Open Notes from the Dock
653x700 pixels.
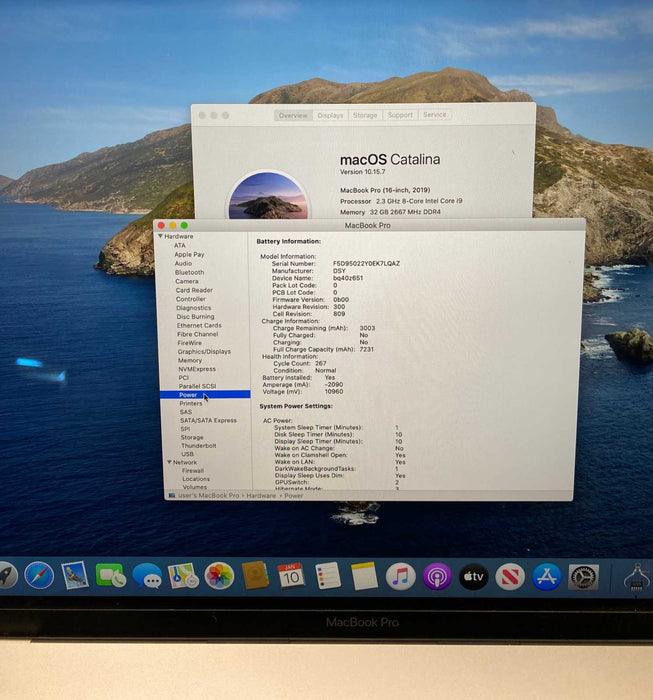coord(364,576)
